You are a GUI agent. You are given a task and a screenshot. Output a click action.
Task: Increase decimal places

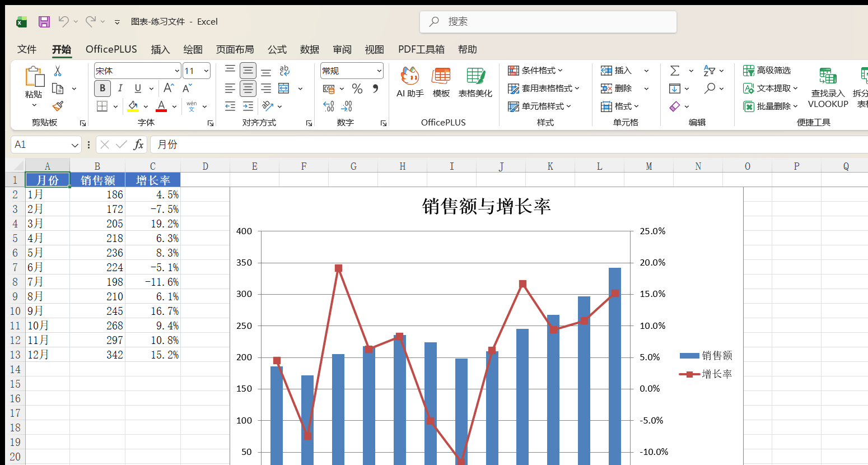tap(329, 106)
